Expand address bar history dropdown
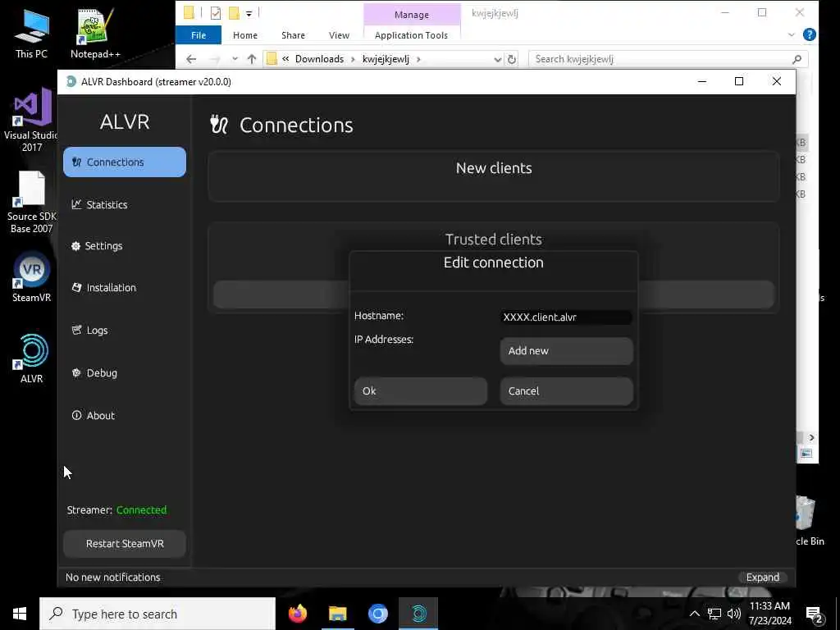 click(497, 59)
